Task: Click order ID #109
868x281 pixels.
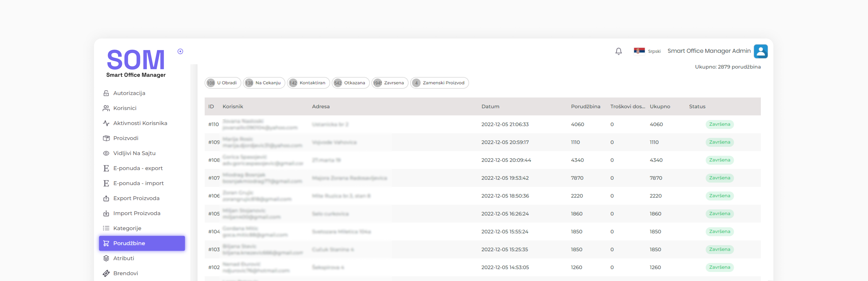Action: [214, 142]
